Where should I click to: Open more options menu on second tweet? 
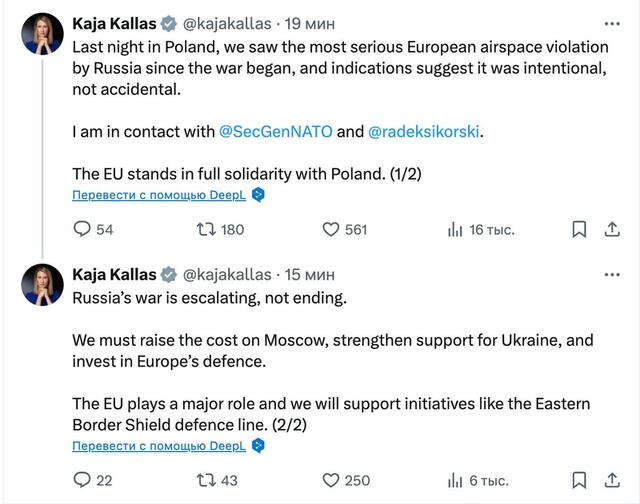611,274
